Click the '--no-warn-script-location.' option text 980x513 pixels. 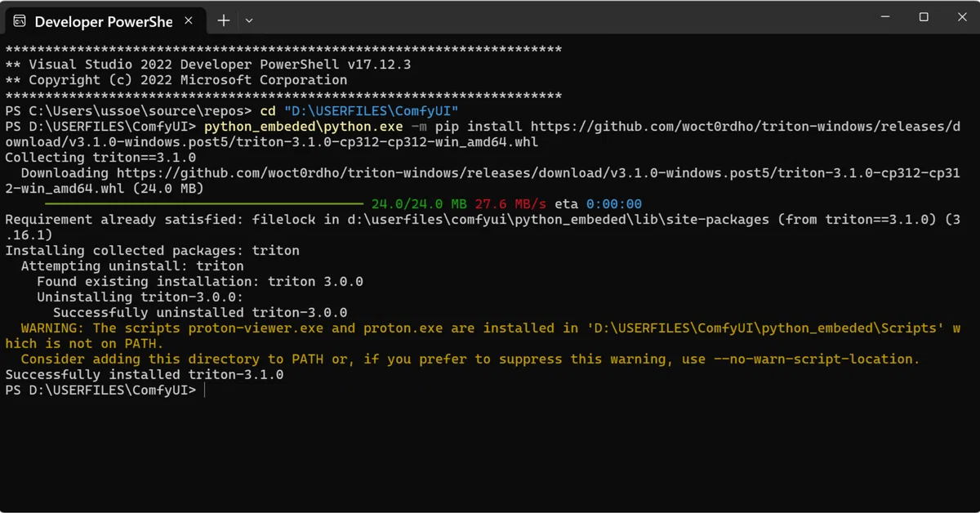[x=816, y=359]
